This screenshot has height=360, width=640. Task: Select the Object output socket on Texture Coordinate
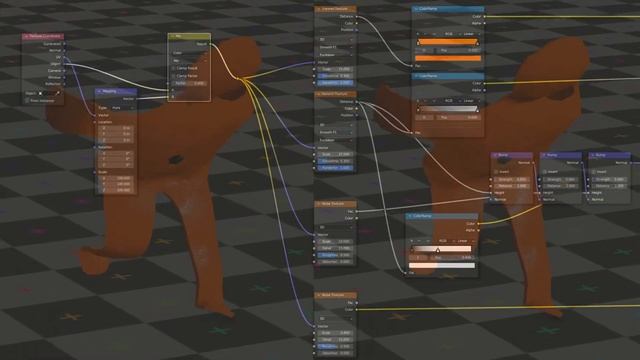[64, 64]
